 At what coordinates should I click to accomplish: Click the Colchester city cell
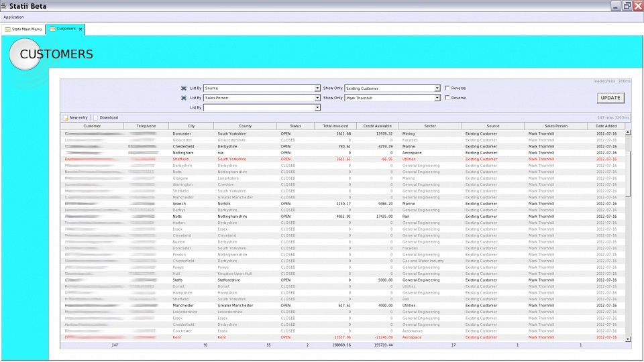tap(182, 330)
